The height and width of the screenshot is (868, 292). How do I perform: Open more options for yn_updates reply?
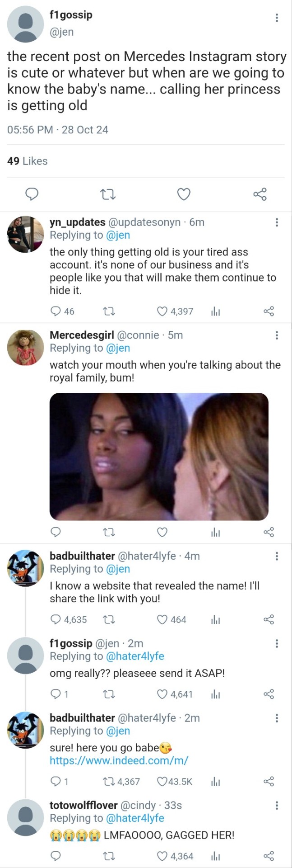click(x=277, y=222)
